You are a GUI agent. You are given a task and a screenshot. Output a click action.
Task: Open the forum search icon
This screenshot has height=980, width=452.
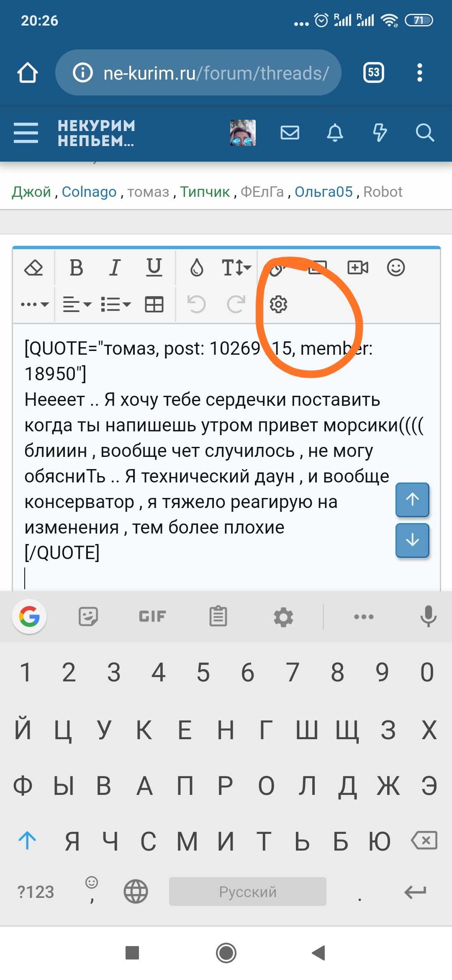pos(425,133)
